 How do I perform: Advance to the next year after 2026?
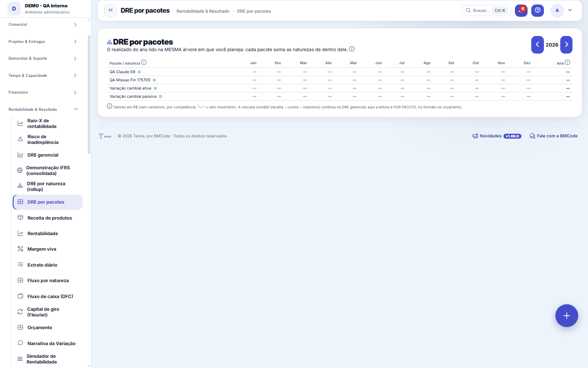point(566,45)
